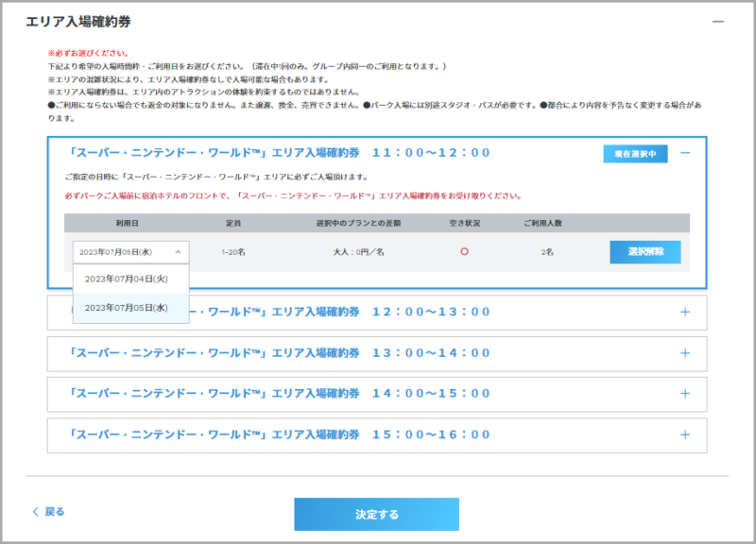Image resolution: width=756 pixels, height=544 pixels.
Task: Click the 11:00~12:00 ticket title
Action: (x=279, y=153)
